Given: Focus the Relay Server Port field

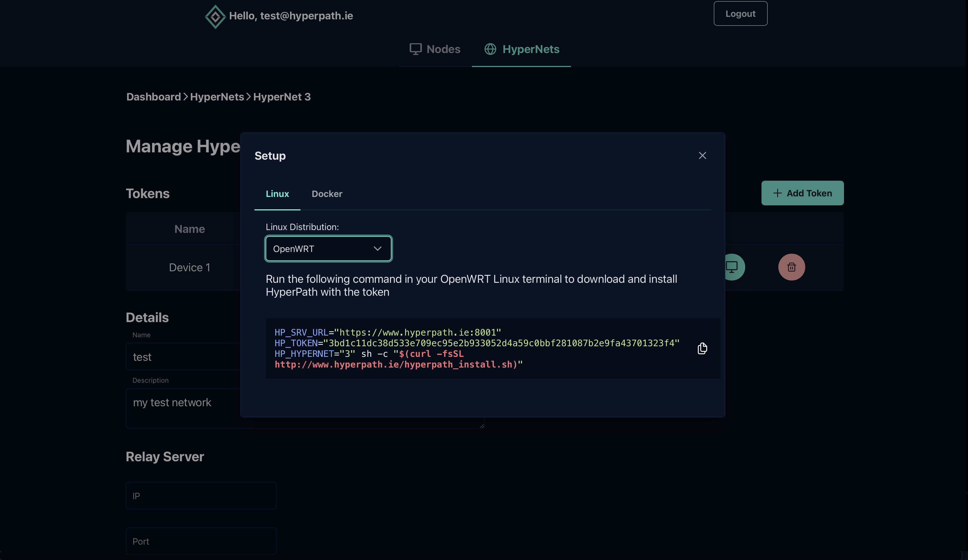Looking at the screenshot, I should click(201, 541).
